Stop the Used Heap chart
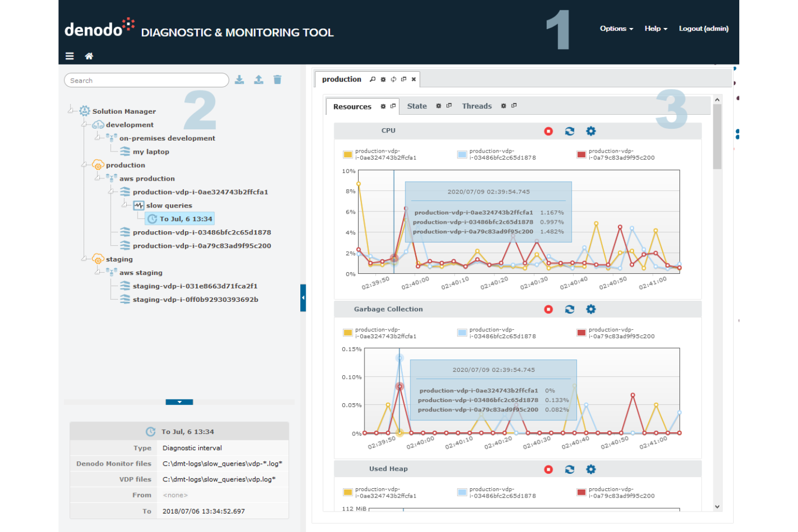798x532 pixels. (x=548, y=469)
